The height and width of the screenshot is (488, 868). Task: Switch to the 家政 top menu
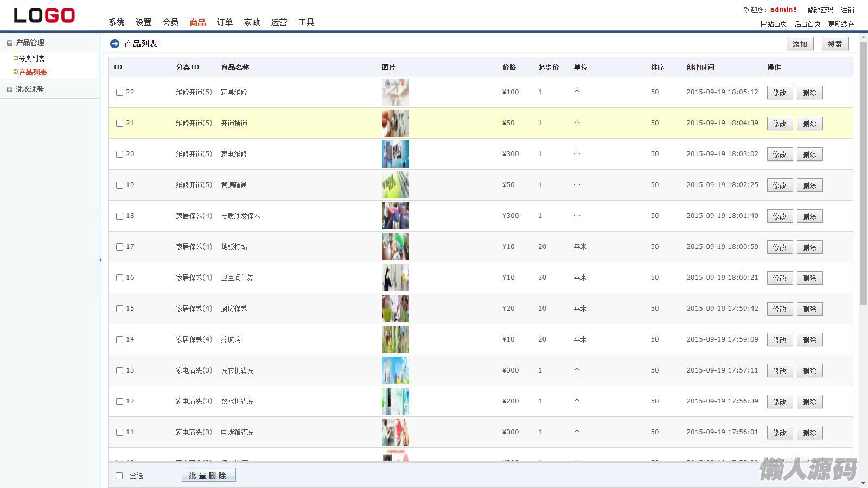click(252, 22)
